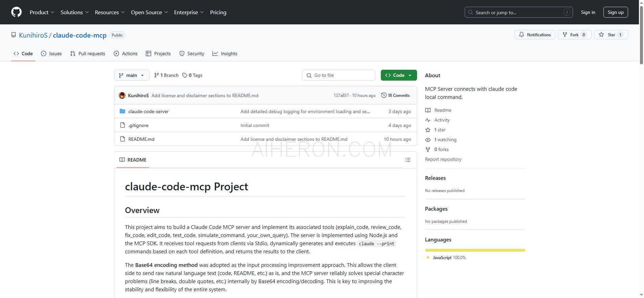Open README.md row's license commit message
Image resolution: width=644 pixels, height=298 pixels.
pos(294,139)
